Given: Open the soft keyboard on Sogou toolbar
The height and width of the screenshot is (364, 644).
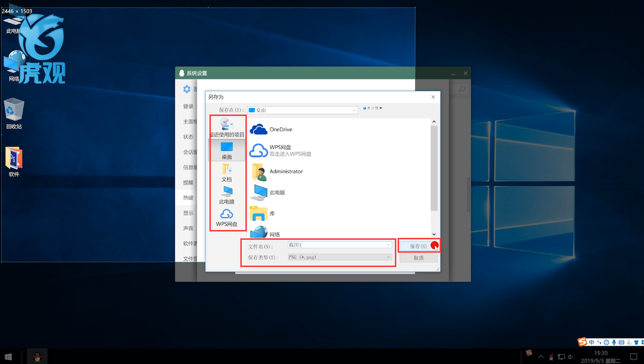Looking at the screenshot, I should (621, 342).
